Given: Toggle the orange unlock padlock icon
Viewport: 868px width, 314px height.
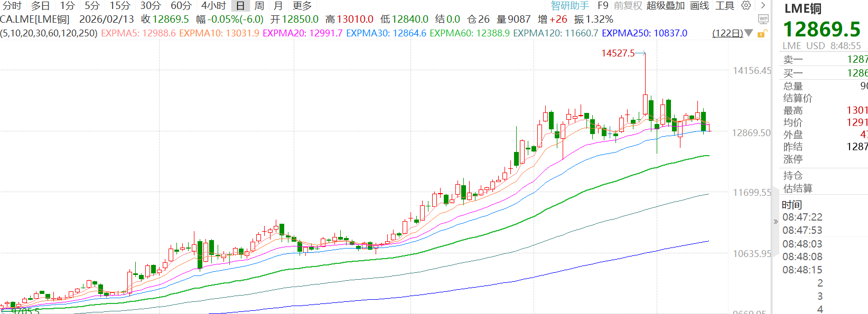Looking at the screenshot, I should (x=762, y=33).
